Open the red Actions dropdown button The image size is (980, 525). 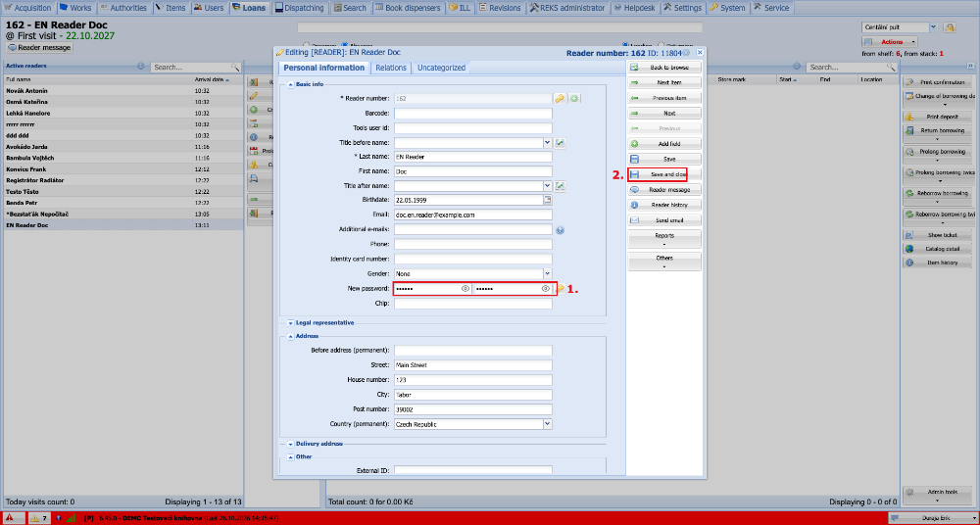(x=891, y=42)
